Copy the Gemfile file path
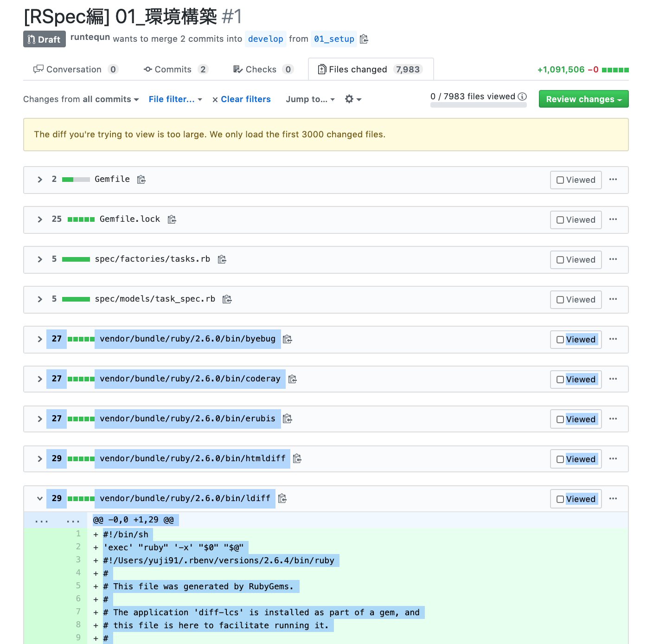Screen dimensions: 653x644 pyautogui.click(x=141, y=180)
